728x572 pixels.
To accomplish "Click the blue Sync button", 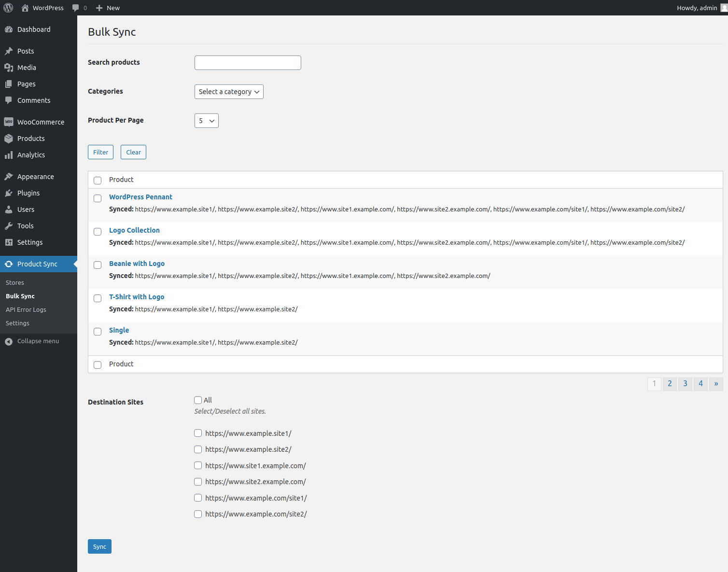I will click(x=99, y=546).
